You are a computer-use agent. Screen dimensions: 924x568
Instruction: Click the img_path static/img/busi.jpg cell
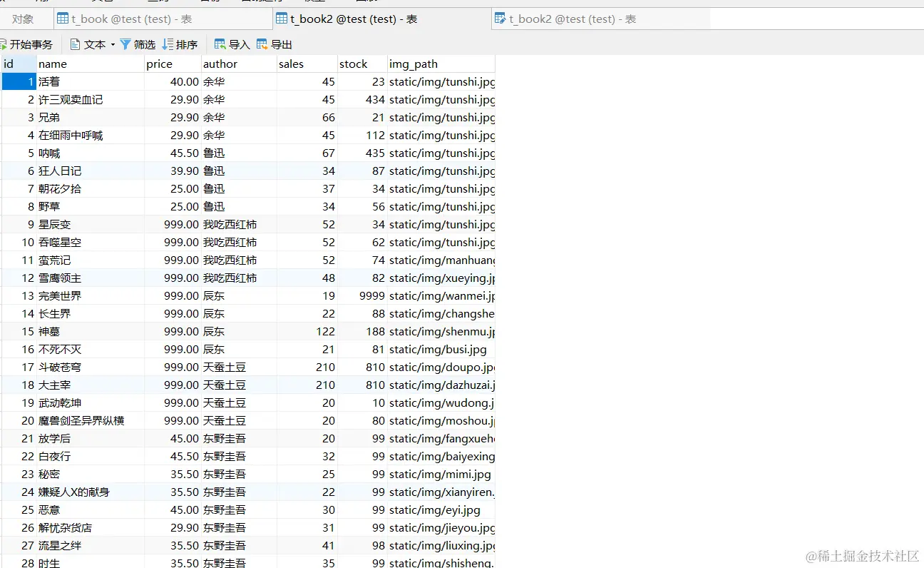click(441, 349)
